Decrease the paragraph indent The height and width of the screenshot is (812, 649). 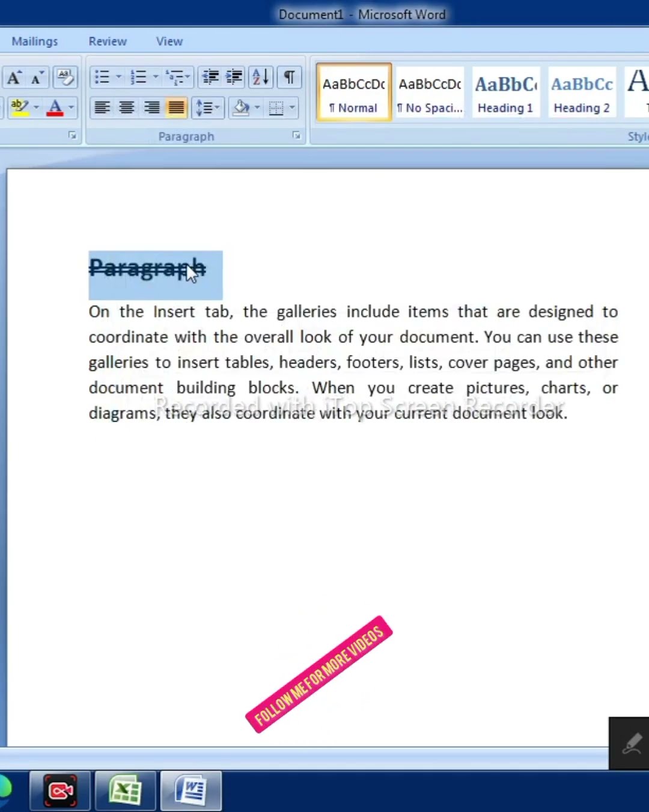click(x=210, y=77)
